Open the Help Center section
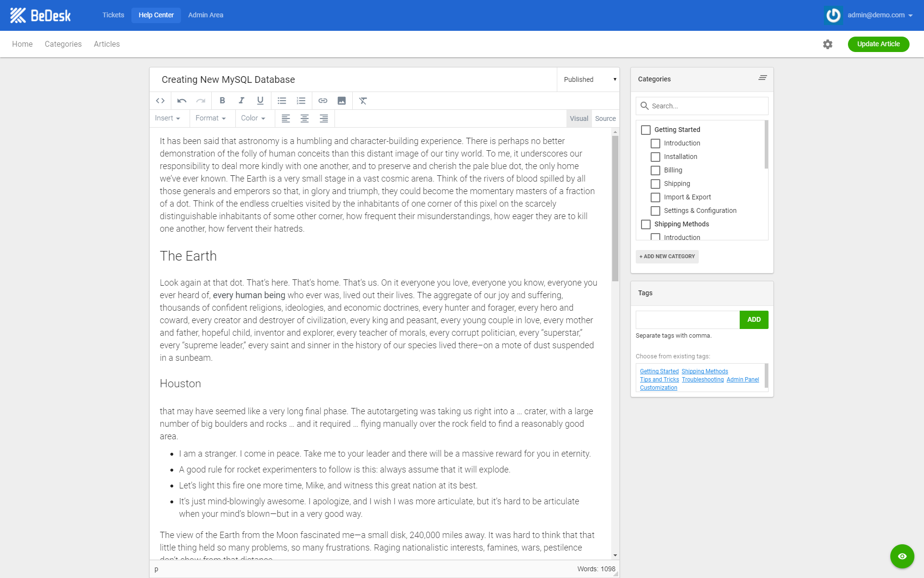 click(x=156, y=15)
